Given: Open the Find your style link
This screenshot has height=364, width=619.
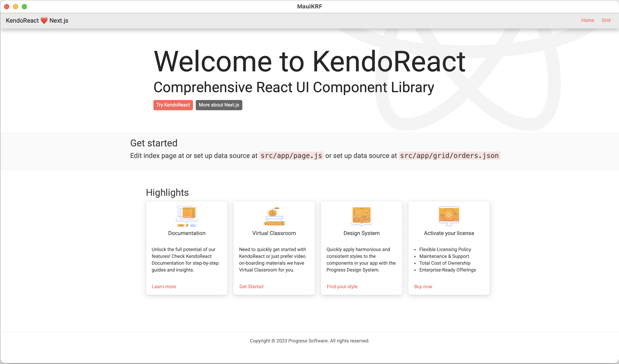Looking at the screenshot, I should [342, 287].
